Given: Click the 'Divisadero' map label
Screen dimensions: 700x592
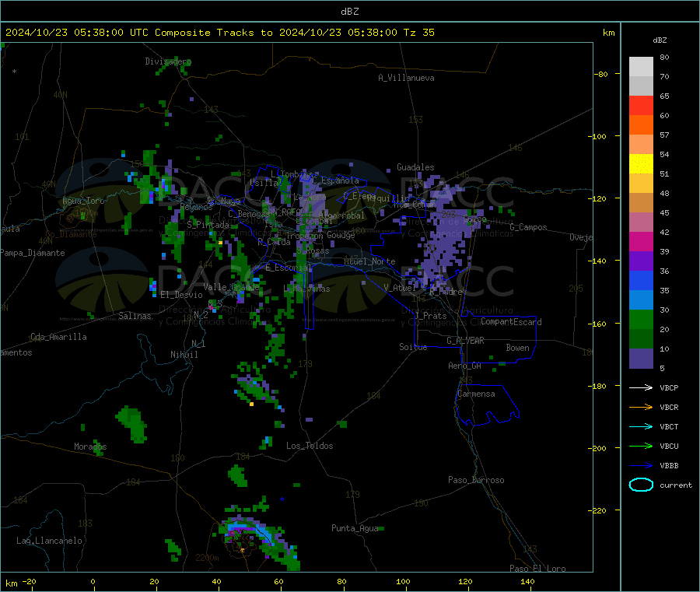Looking at the screenshot, I should coord(168,61).
